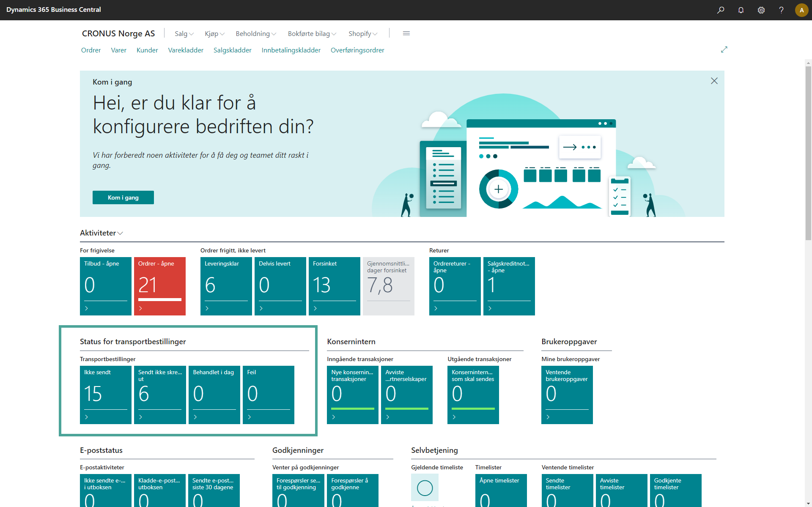Viewport: 812px width, 507px height.
Task: Expand page with the diagonal arrow icon
Action: pos(724,49)
